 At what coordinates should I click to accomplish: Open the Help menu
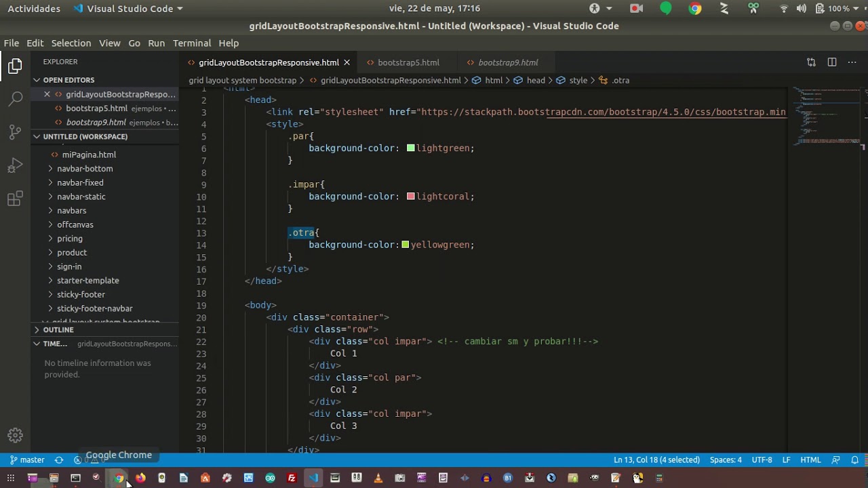229,43
